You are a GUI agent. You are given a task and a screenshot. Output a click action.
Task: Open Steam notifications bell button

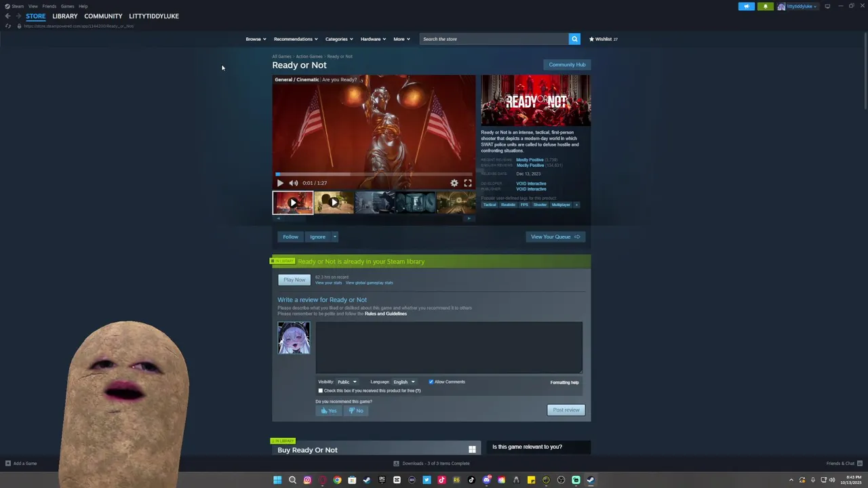coord(766,6)
